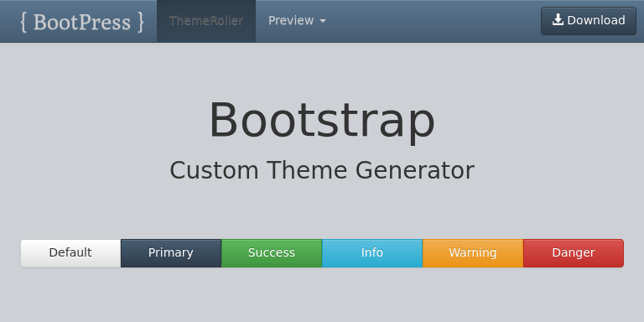This screenshot has width=644, height=322.
Task: Select the red Danger button
Action: click(x=574, y=253)
